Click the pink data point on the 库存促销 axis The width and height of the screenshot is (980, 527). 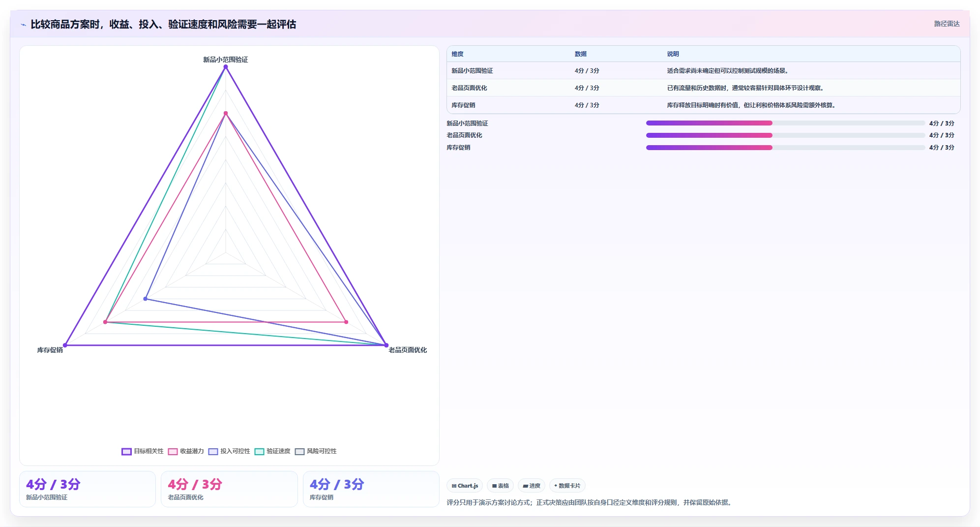pyautogui.click(x=105, y=322)
